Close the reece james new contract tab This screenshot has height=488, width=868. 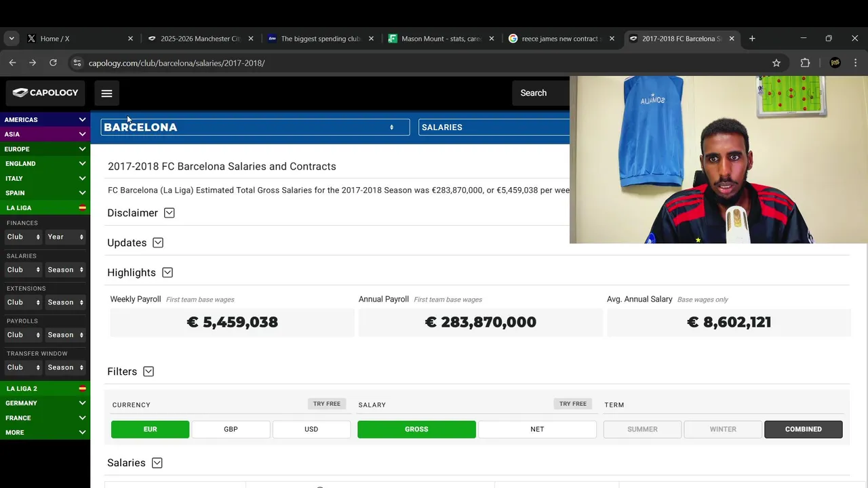pyautogui.click(x=612, y=39)
